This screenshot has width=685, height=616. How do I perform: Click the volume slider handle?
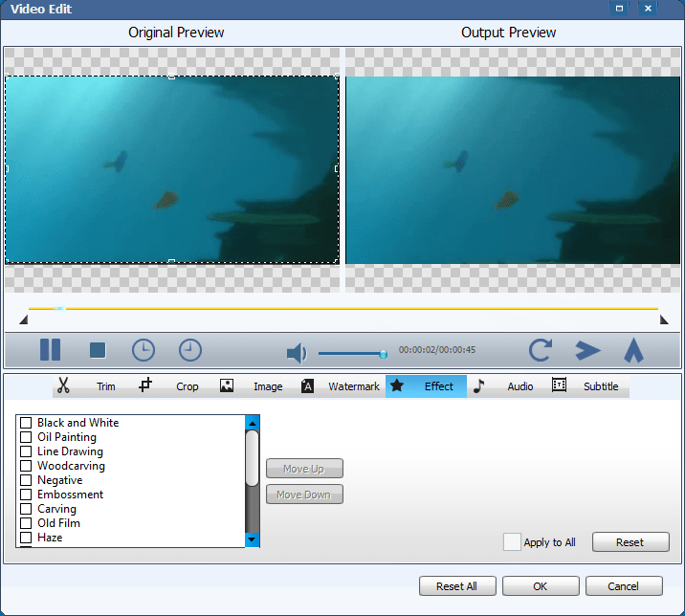(x=383, y=354)
